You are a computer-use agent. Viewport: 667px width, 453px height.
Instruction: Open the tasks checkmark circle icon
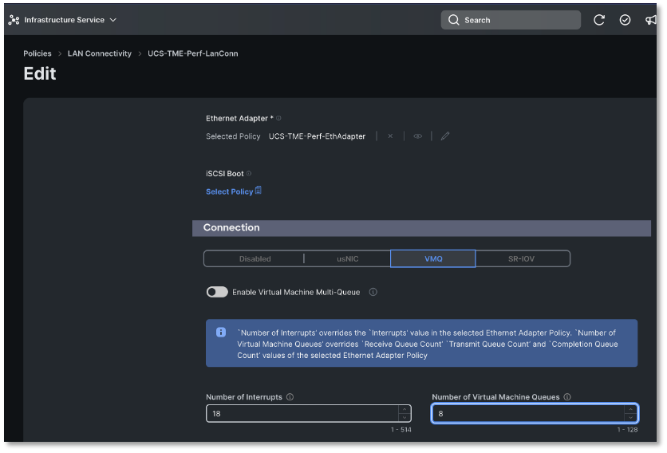tap(625, 20)
